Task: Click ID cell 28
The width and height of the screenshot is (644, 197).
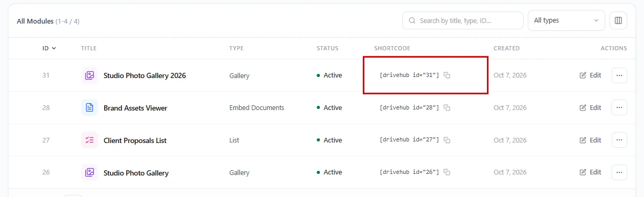Action: point(46,108)
